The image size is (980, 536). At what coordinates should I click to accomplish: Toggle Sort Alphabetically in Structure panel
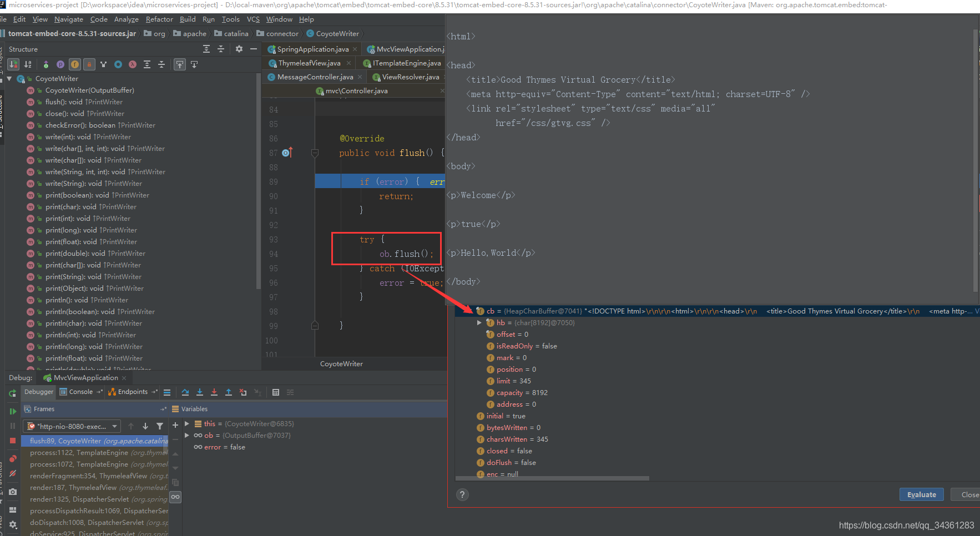pos(28,64)
